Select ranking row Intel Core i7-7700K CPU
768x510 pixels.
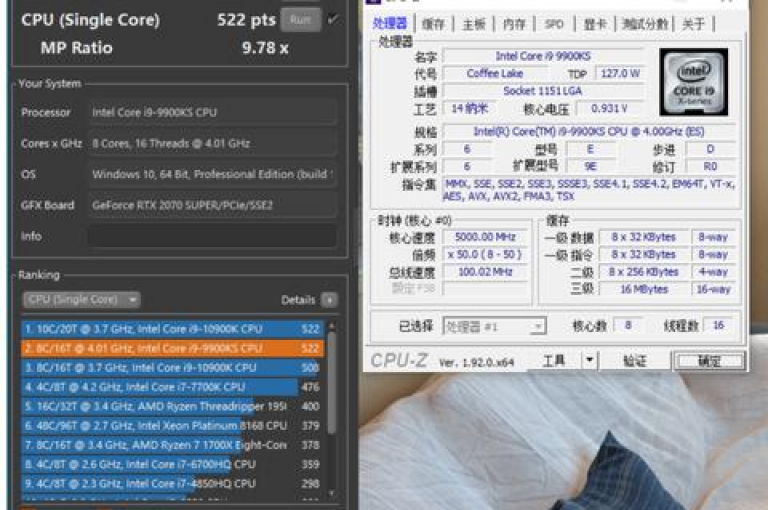coord(172,387)
